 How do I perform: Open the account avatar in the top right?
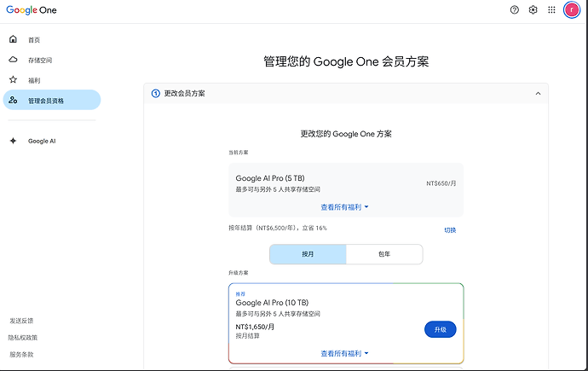click(x=572, y=9)
